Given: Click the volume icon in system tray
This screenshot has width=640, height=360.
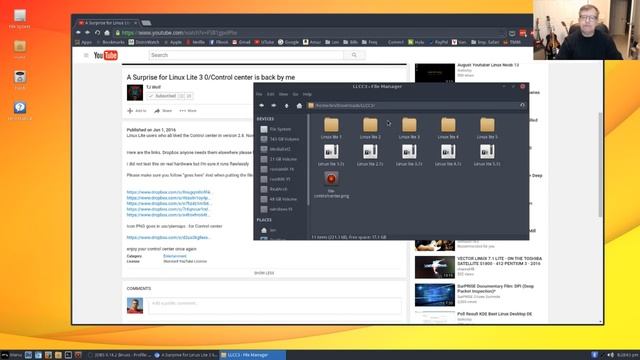Looking at the screenshot, I should [x=611, y=355].
